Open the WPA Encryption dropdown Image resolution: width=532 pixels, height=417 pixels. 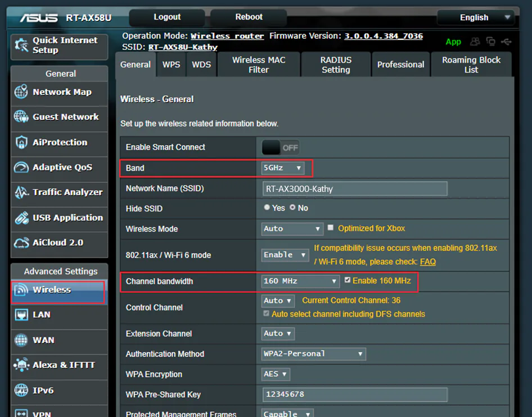(276, 374)
